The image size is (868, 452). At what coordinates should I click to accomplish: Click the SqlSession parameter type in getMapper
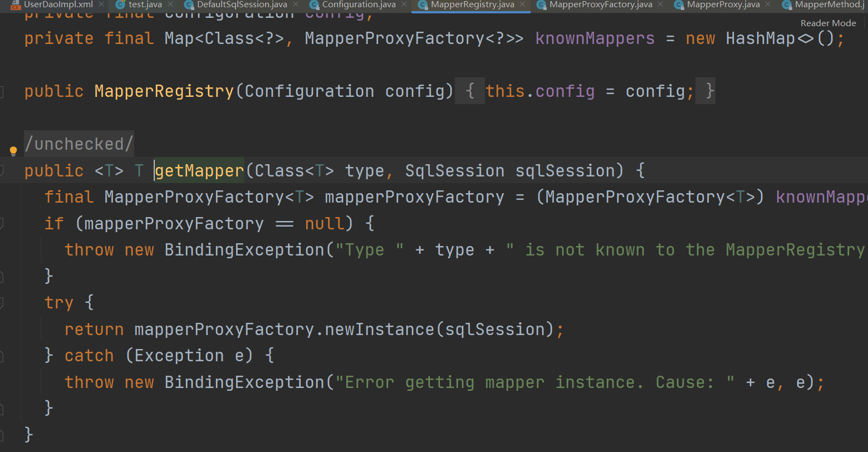coord(454,170)
